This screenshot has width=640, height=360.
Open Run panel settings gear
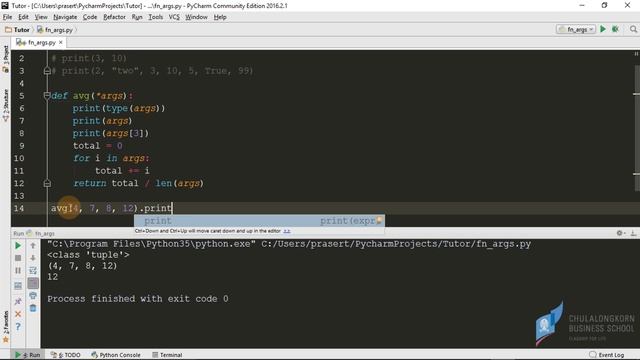pos(620,233)
